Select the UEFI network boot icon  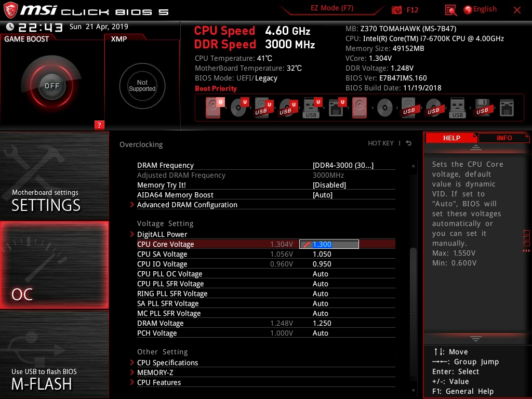(337, 108)
